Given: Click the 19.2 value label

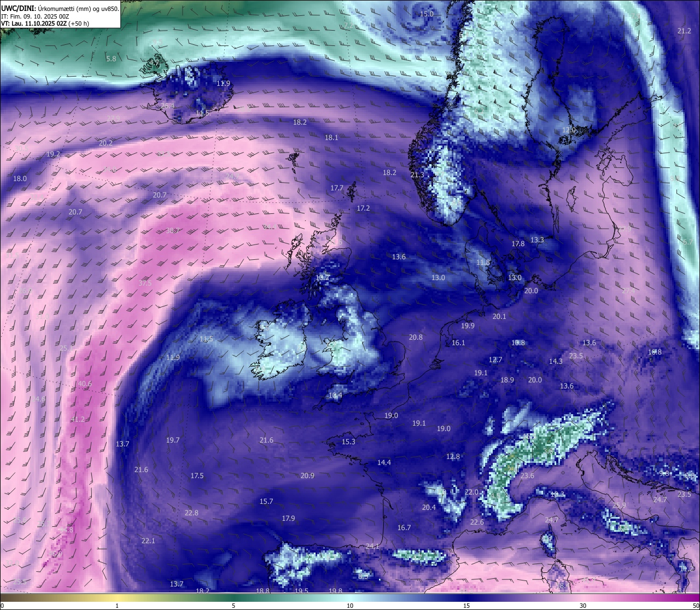Looking at the screenshot, I should (53, 154).
